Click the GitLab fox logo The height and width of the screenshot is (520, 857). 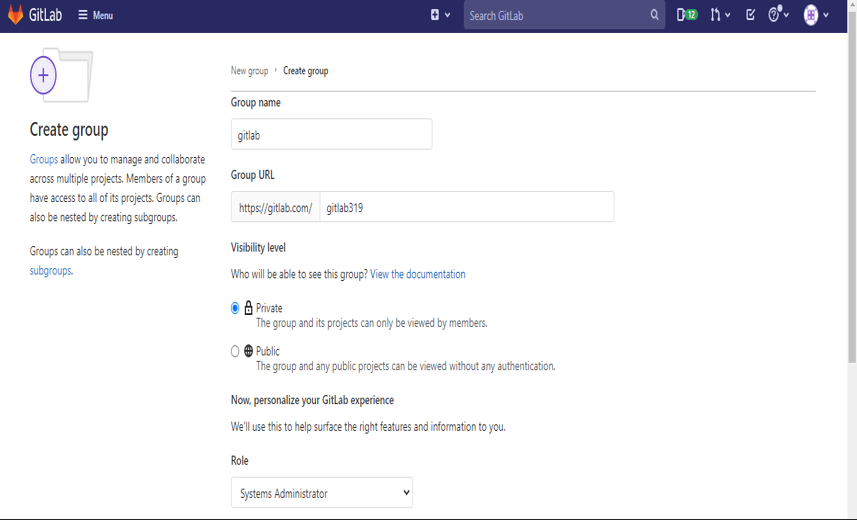pos(15,15)
